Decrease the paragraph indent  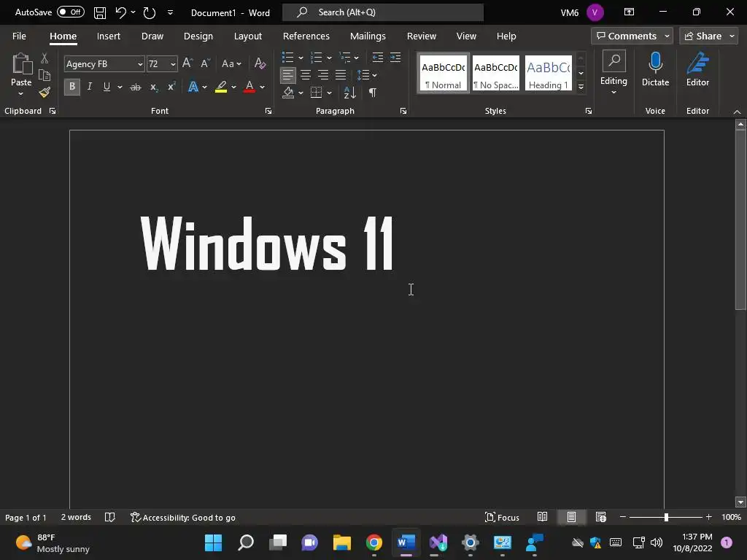tap(377, 58)
